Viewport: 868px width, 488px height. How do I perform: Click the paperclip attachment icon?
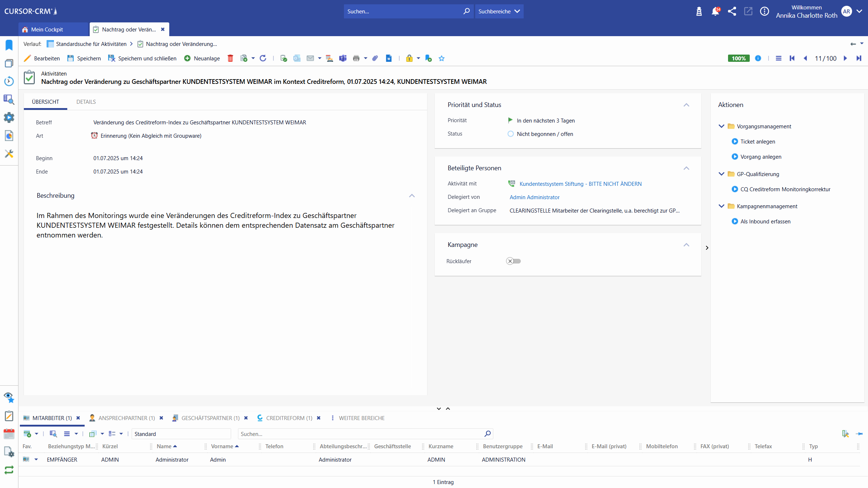pos(375,58)
